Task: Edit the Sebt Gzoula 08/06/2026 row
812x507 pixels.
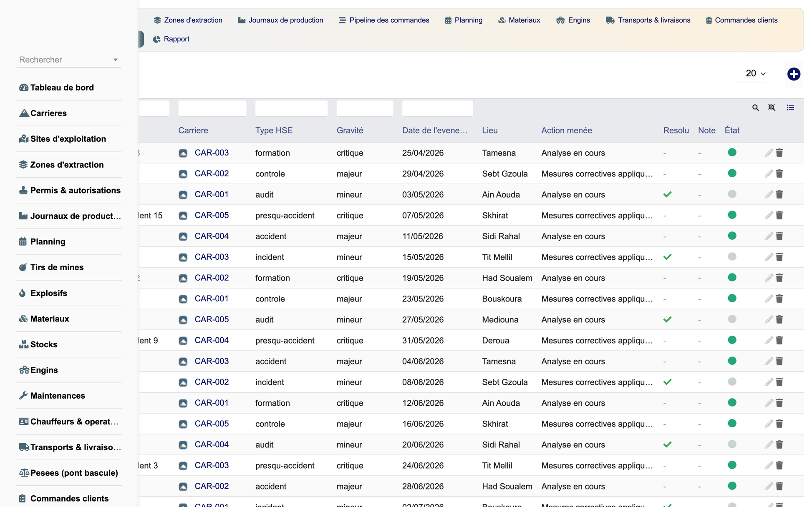Action: [769, 382]
